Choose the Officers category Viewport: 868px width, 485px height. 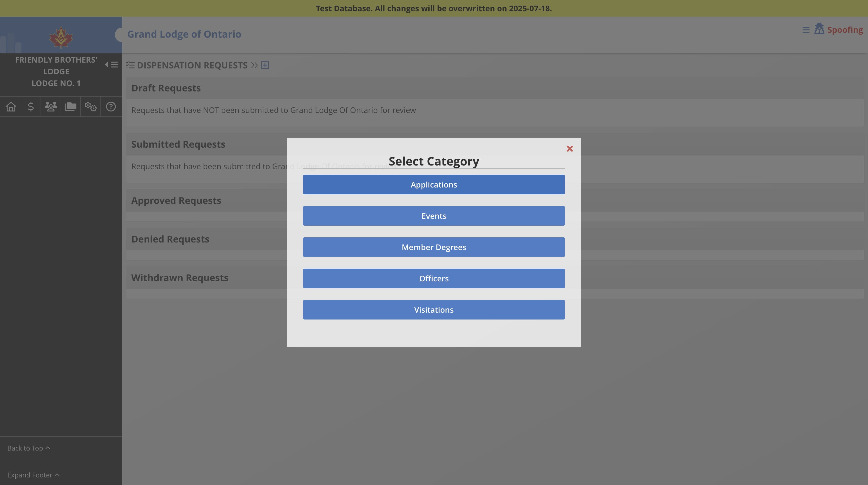[x=434, y=278]
